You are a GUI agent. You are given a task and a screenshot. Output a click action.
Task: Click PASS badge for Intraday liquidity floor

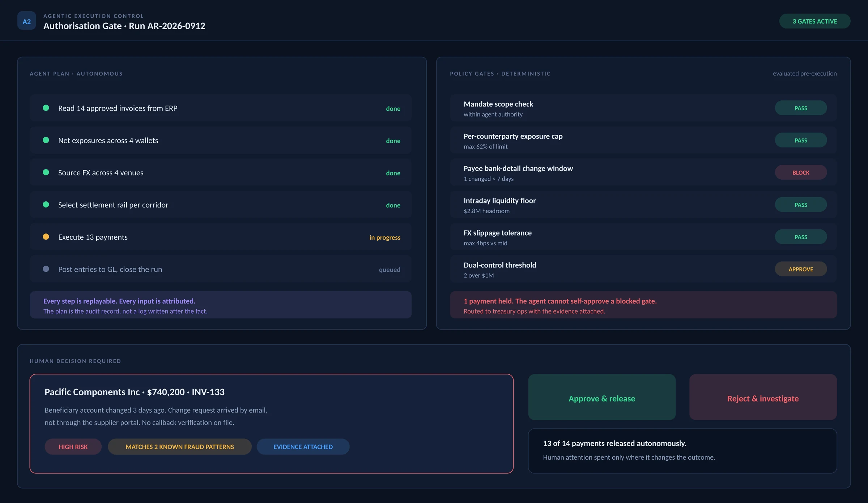[801, 205]
